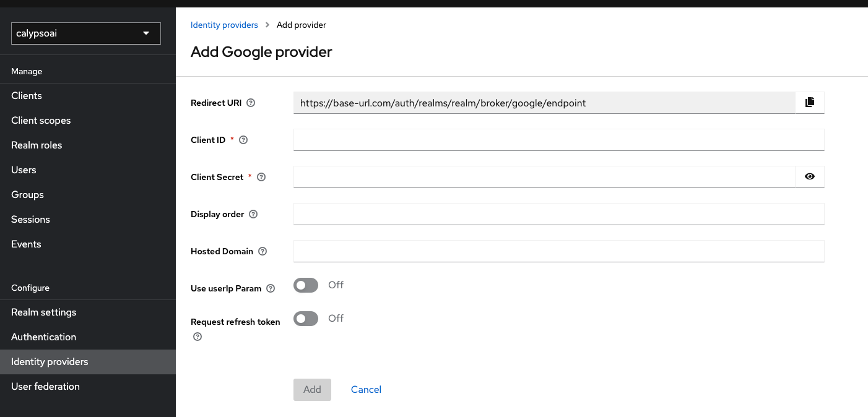The image size is (868, 417).
Task: Cancel adding the provider
Action: (366, 390)
